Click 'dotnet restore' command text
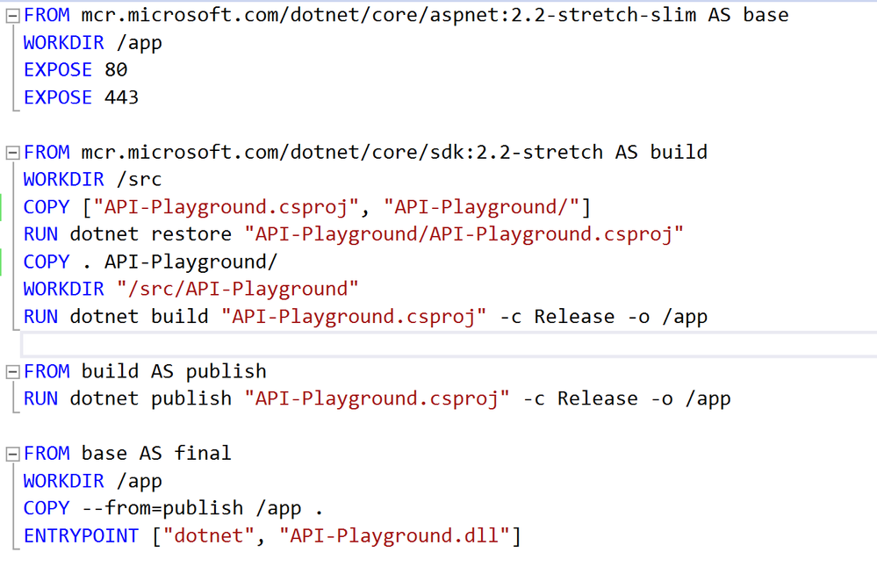The height and width of the screenshot is (588, 877). tap(151, 234)
